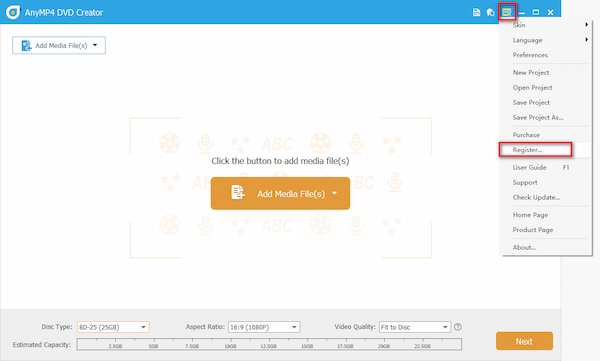Open the register document icon in title bar
The image size is (600, 361).
pyautogui.click(x=476, y=12)
